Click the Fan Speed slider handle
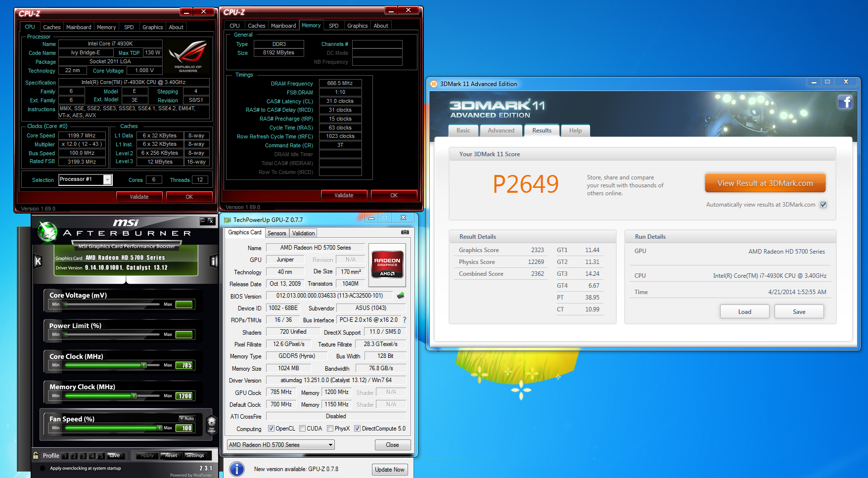 click(x=159, y=428)
